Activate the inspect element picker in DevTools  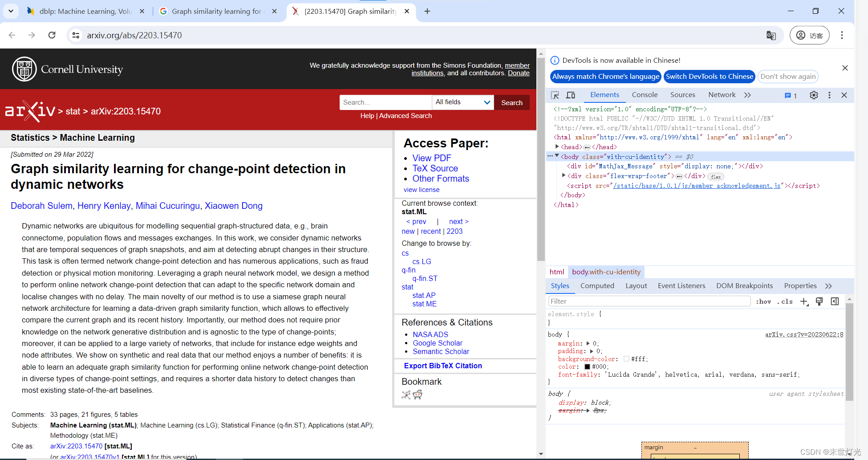[555, 95]
